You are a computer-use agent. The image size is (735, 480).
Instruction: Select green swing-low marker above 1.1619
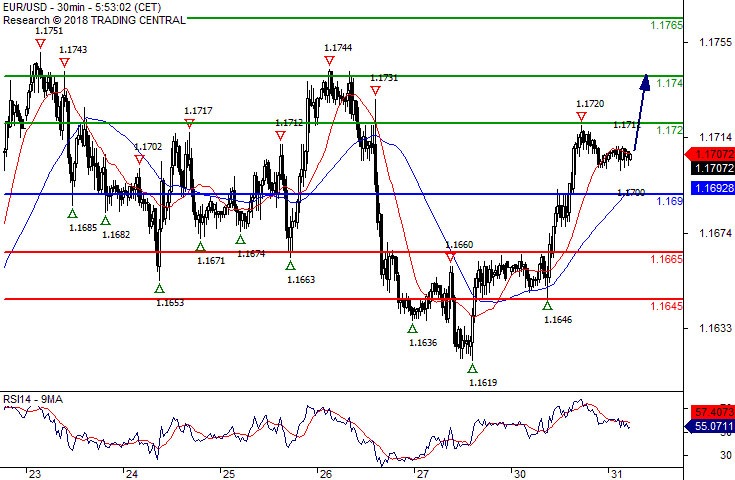pos(472,368)
